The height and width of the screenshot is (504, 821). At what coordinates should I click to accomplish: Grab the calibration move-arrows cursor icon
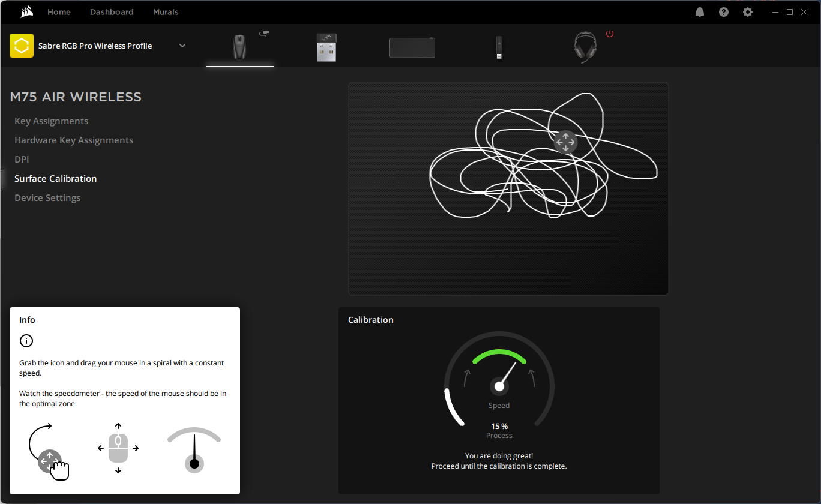point(565,143)
